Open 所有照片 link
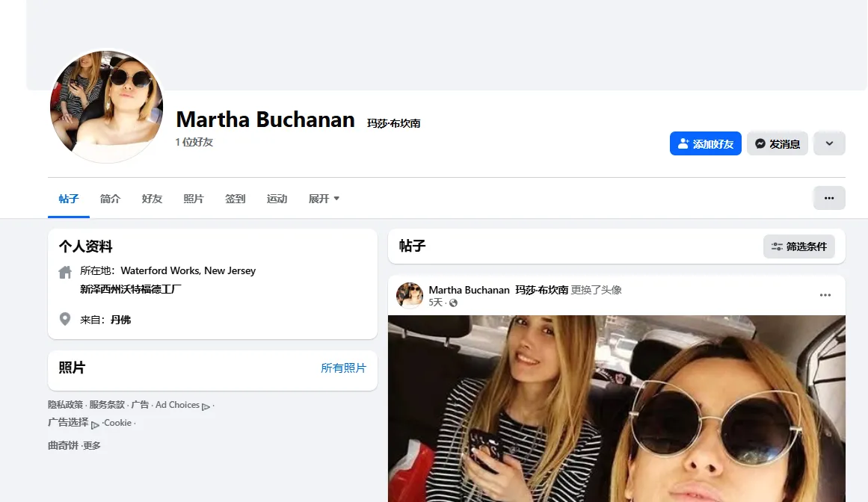Image resolution: width=868 pixels, height=502 pixels. [343, 368]
